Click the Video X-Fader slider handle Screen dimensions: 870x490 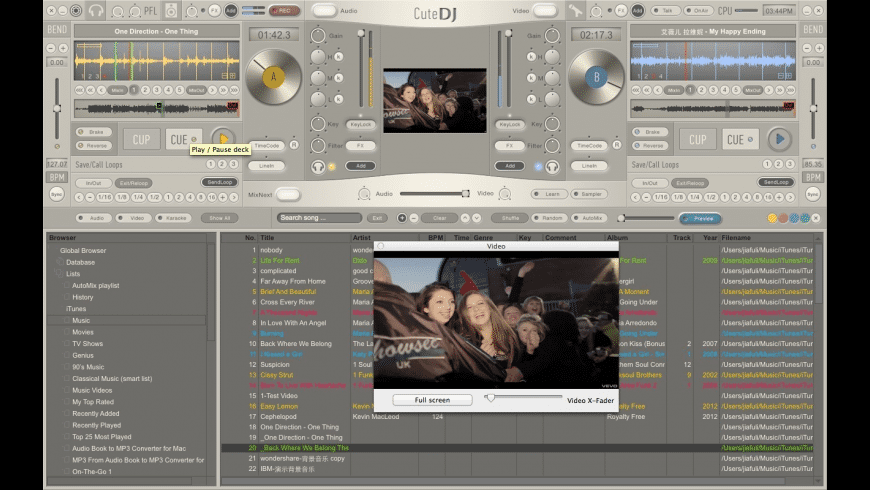click(x=490, y=398)
